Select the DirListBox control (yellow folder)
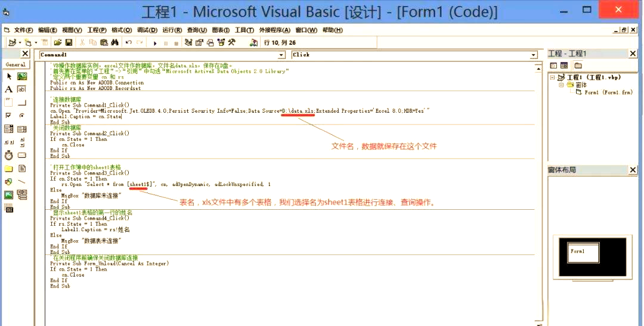This screenshot has height=326, width=644. (x=8, y=169)
